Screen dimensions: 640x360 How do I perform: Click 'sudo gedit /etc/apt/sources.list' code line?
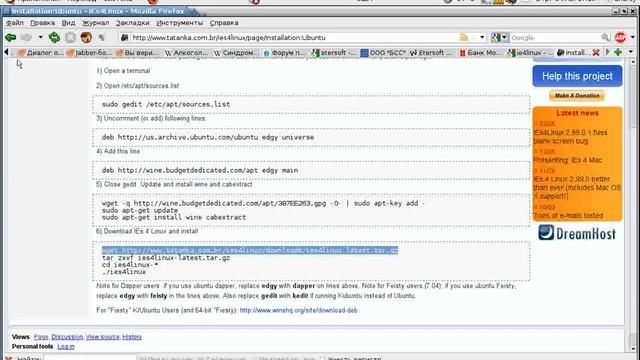click(x=166, y=104)
